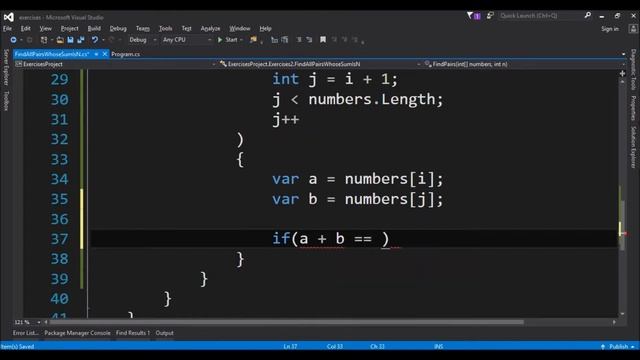Click the 'var b = numbers[j];' line
This screenshot has height=360, width=640.
(358, 199)
